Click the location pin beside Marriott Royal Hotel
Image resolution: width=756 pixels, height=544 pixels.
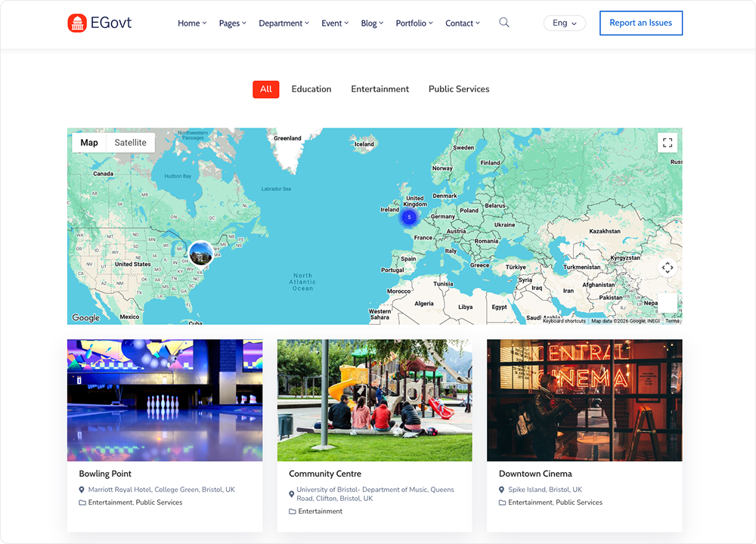tap(82, 490)
